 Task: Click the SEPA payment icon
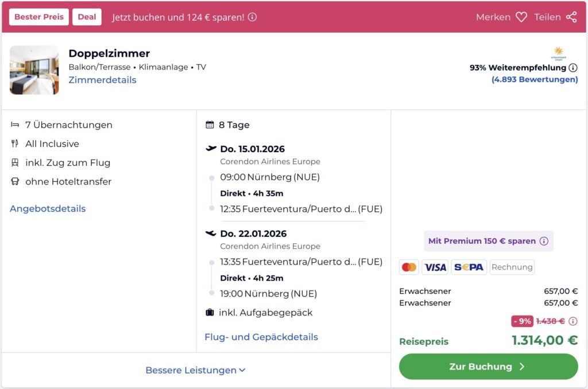click(x=469, y=267)
